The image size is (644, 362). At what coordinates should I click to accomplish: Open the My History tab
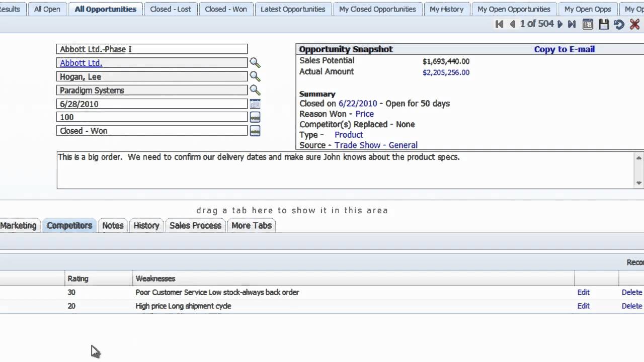(x=446, y=9)
